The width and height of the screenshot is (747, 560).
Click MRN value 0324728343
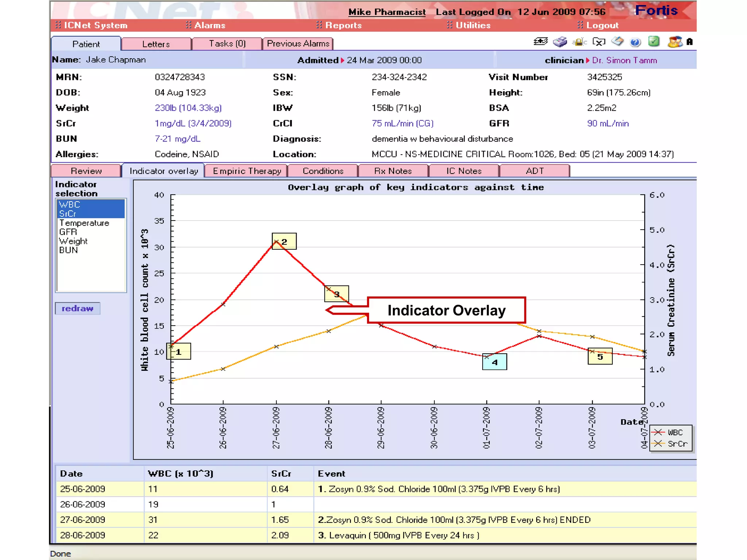click(x=180, y=77)
